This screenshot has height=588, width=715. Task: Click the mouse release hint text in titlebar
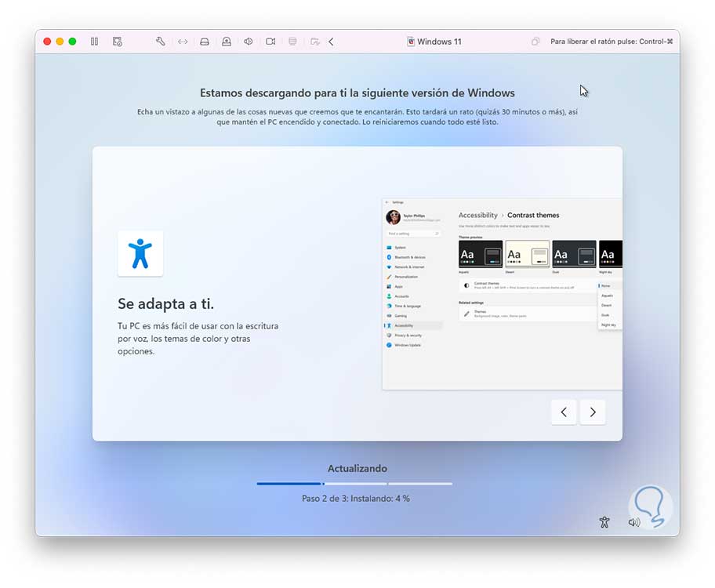click(612, 42)
